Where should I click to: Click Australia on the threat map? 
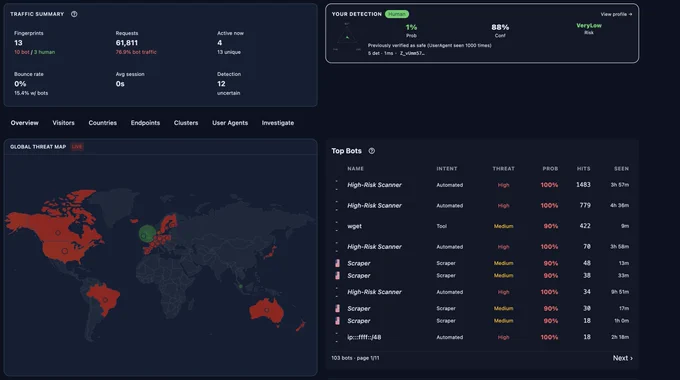(x=267, y=311)
